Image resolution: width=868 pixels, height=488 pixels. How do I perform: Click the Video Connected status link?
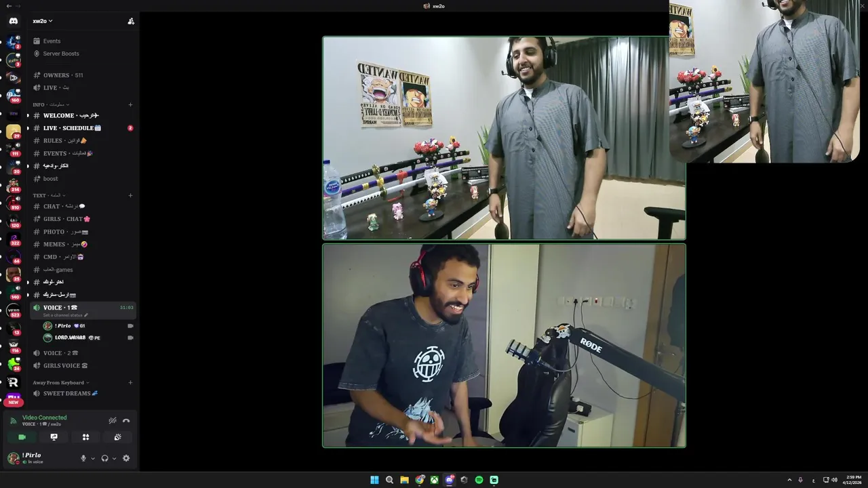tap(44, 418)
